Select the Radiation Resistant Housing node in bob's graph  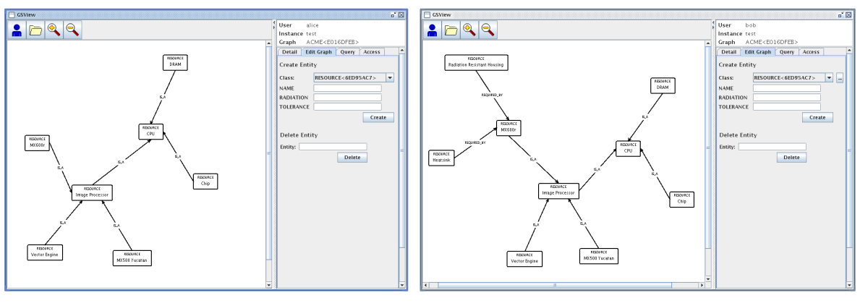[475, 62]
